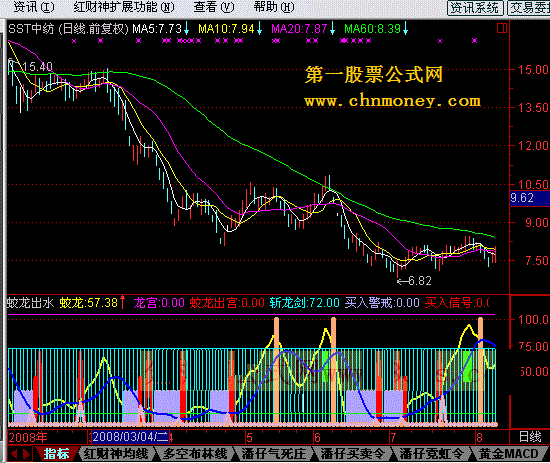Switch to 多空布林线 indicator tab
The image size is (550, 463).
tap(195, 454)
